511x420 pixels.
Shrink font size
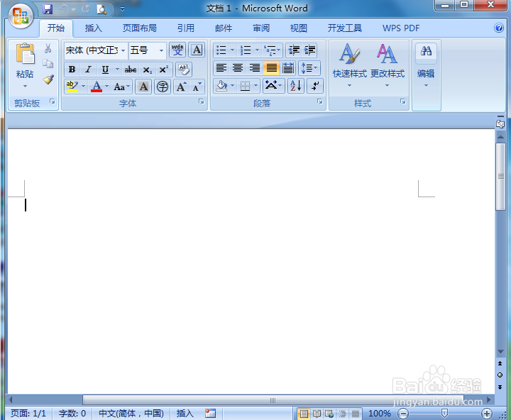coord(197,87)
